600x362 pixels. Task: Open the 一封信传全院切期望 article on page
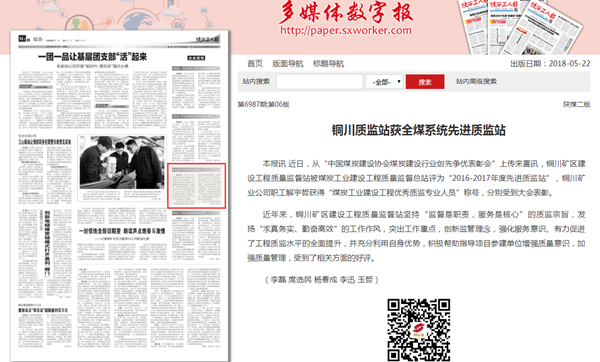click(122, 231)
